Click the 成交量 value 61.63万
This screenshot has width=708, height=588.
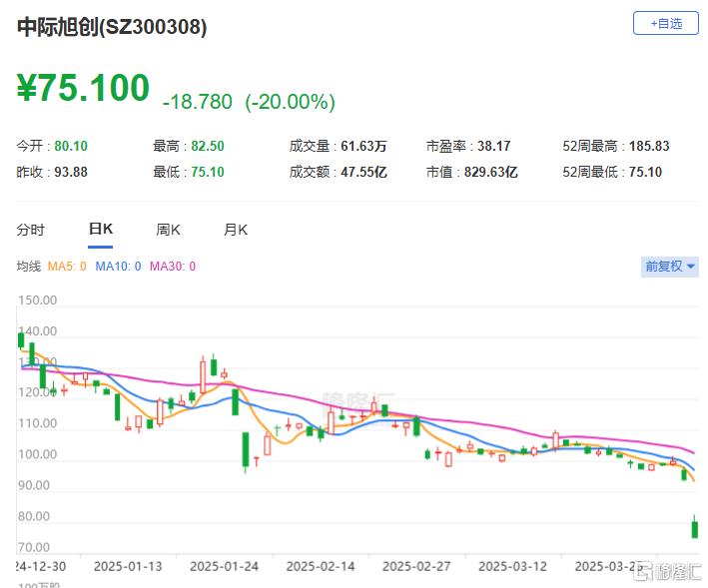click(x=363, y=146)
